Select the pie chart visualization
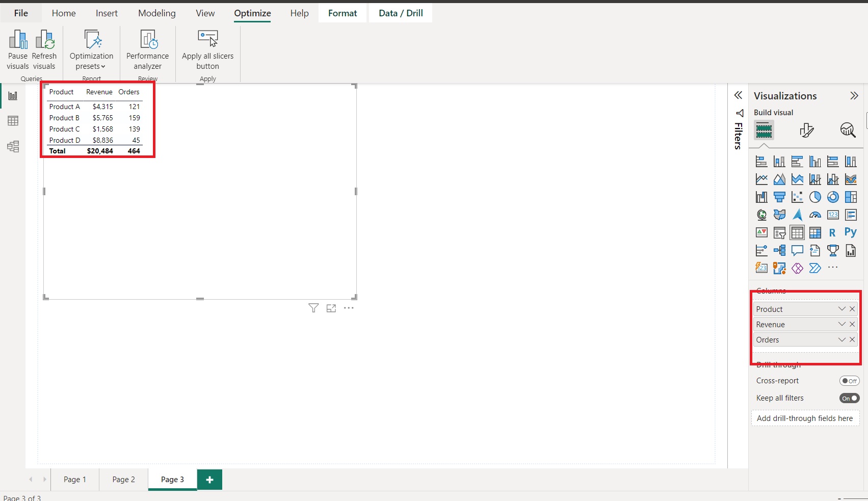 pos(815,197)
